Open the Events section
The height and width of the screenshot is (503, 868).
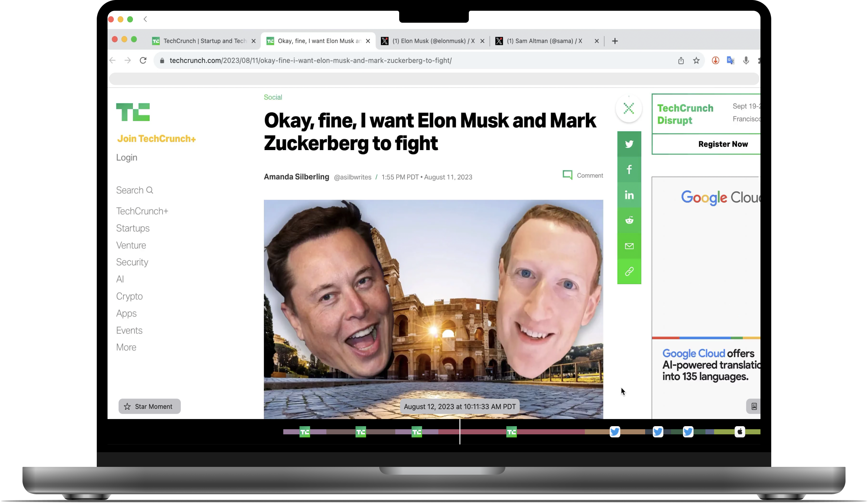coord(129,330)
